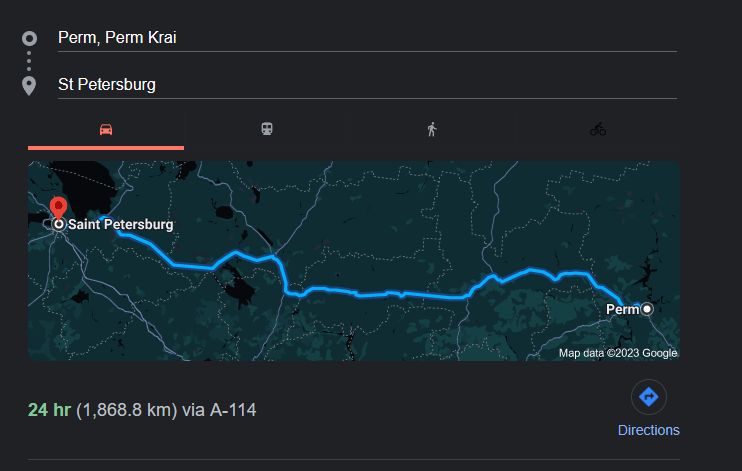Click the Saint Petersburg label on the map
This screenshot has width=742, height=471.
pos(120,225)
